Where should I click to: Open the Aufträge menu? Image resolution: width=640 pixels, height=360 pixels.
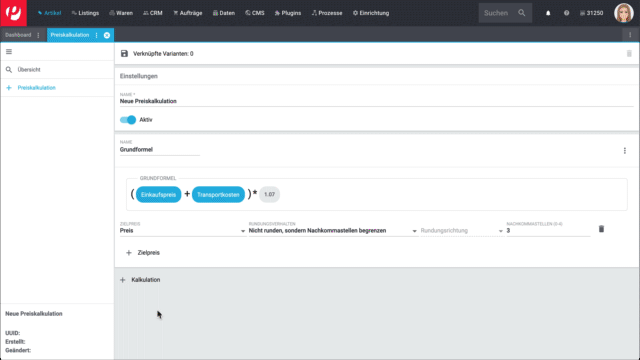pyautogui.click(x=187, y=13)
